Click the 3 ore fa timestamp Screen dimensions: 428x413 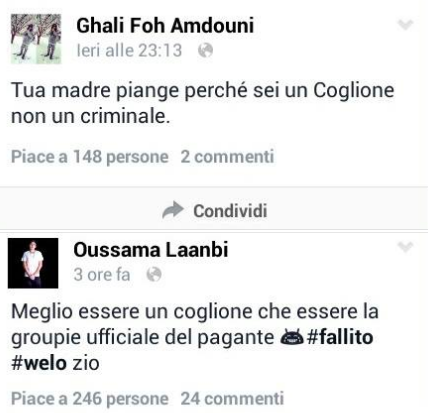coord(102,275)
